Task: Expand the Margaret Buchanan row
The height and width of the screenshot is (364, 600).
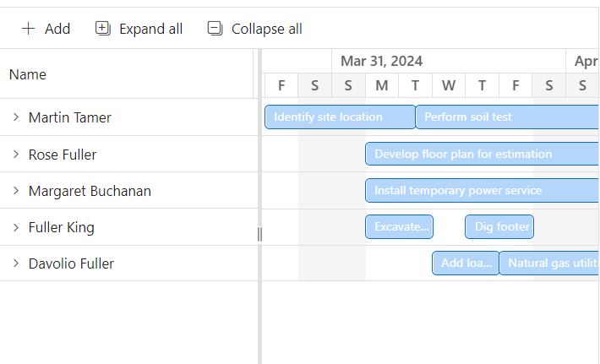Action: 16,191
